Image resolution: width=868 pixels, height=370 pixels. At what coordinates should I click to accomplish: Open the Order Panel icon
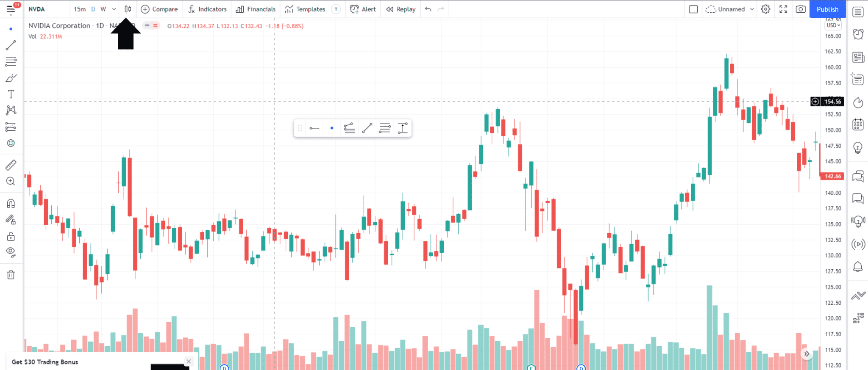[x=858, y=295]
